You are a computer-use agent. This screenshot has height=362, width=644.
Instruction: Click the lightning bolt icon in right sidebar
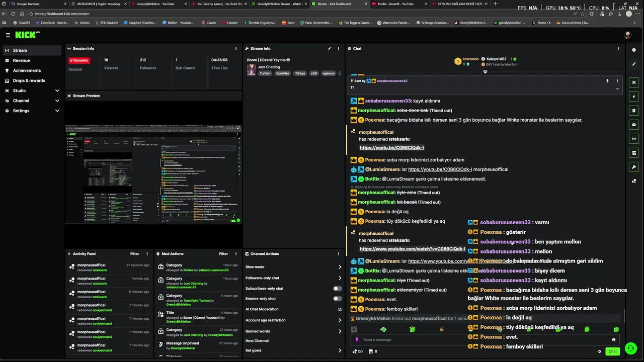(634, 96)
